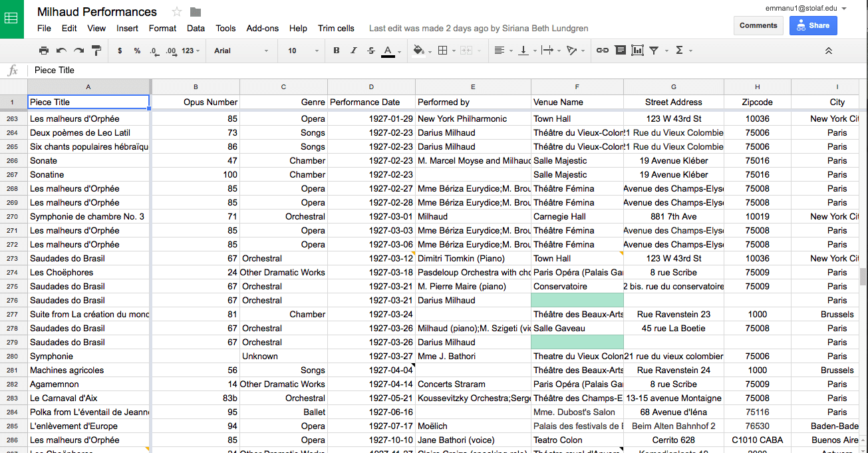Open the Arial font dropdown
The width and height of the screenshot is (868, 453).
tap(241, 51)
